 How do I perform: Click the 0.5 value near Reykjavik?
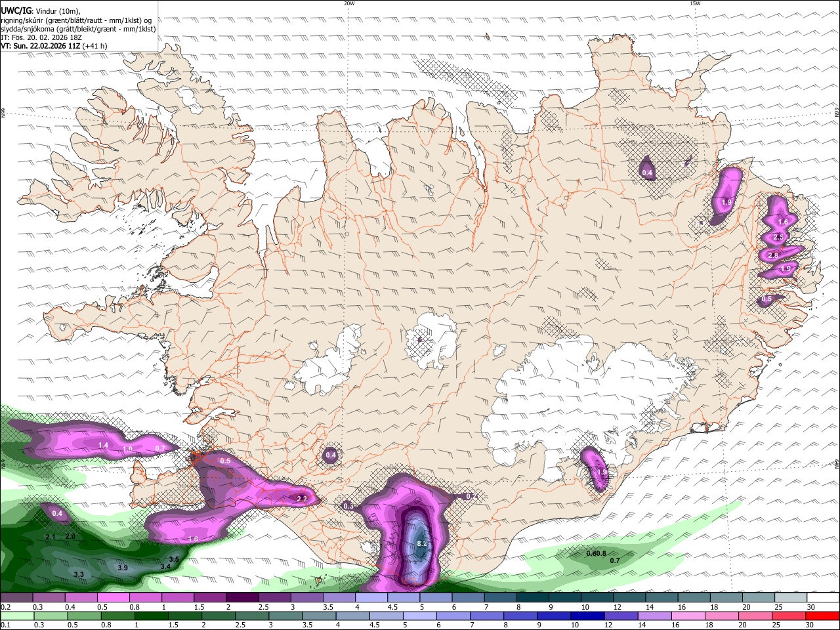tap(225, 461)
